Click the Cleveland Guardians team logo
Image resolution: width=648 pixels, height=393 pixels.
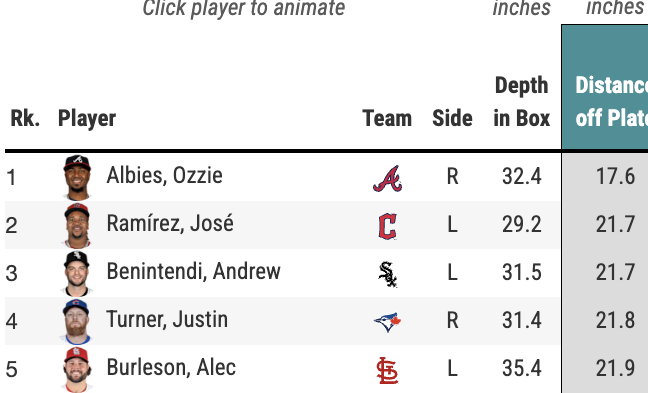coord(388,226)
